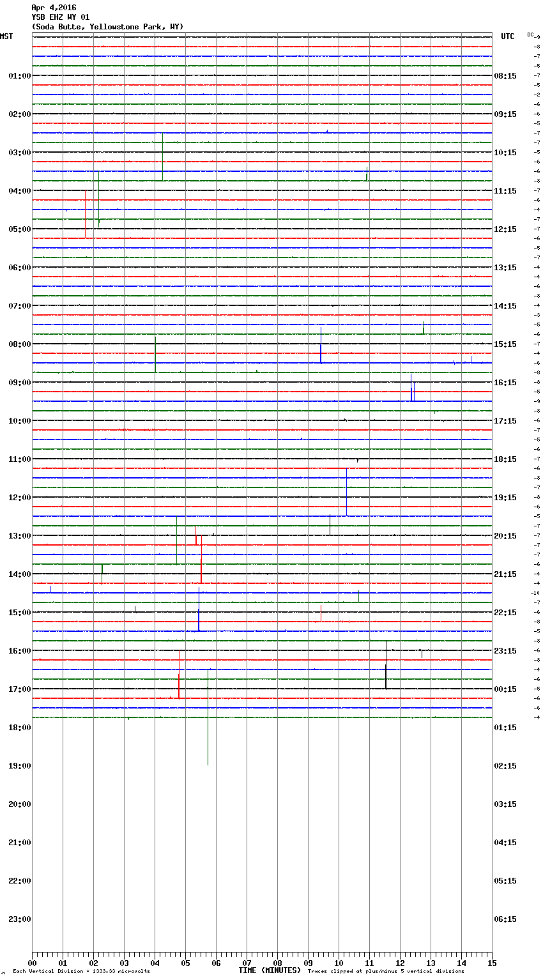Click the 19:00 MST hour label

[20, 766]
